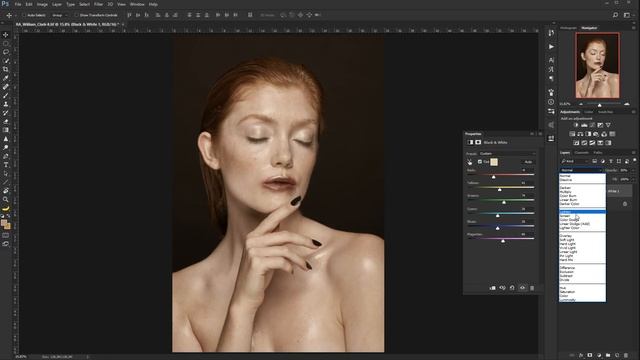Click the targeted adjustment hand tool in Properties
640x360 pixels.
(x=470, y=162)
